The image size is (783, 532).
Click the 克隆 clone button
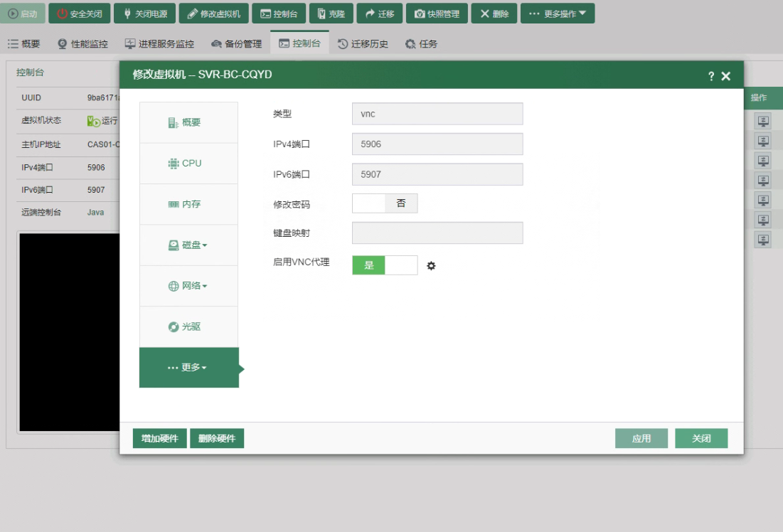(x=331, y=14)
